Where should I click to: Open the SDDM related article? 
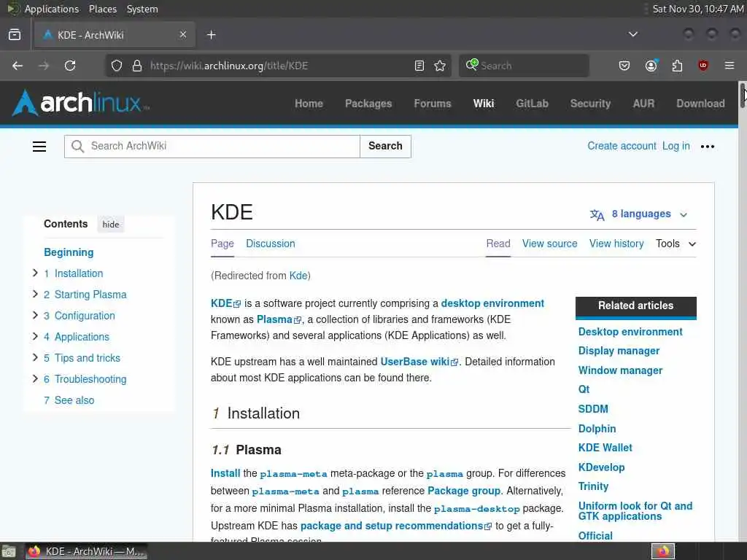[593, 409]
